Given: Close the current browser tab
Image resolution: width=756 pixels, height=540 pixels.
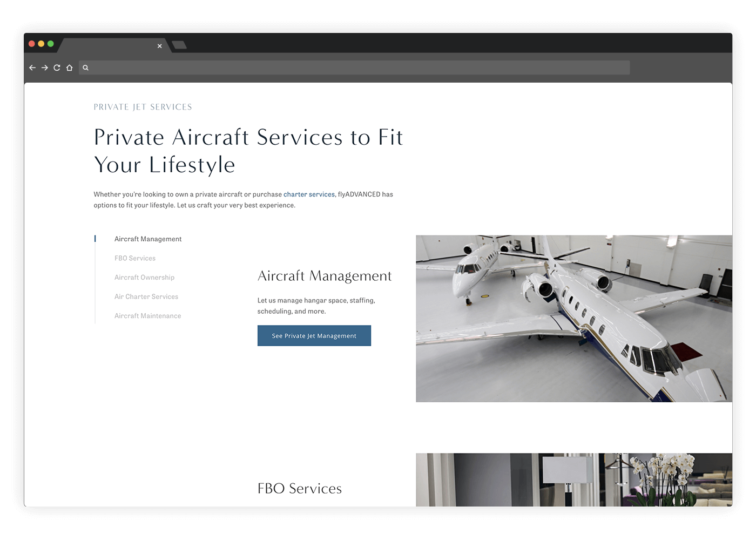Looking at the screenshot, I should point(159,46).
